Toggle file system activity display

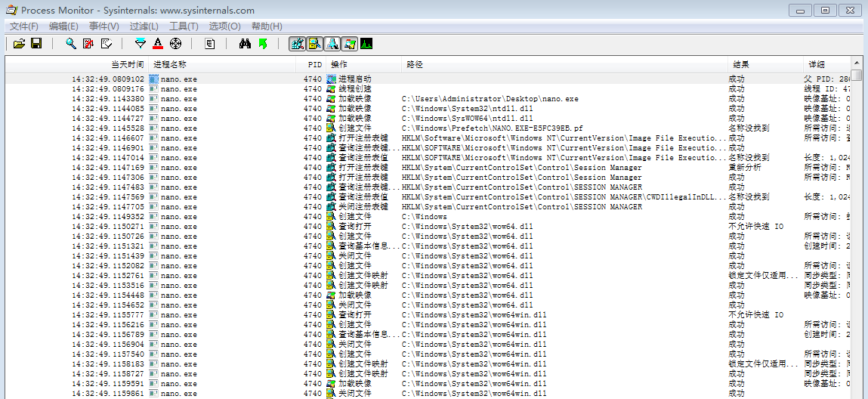[315, 44]
